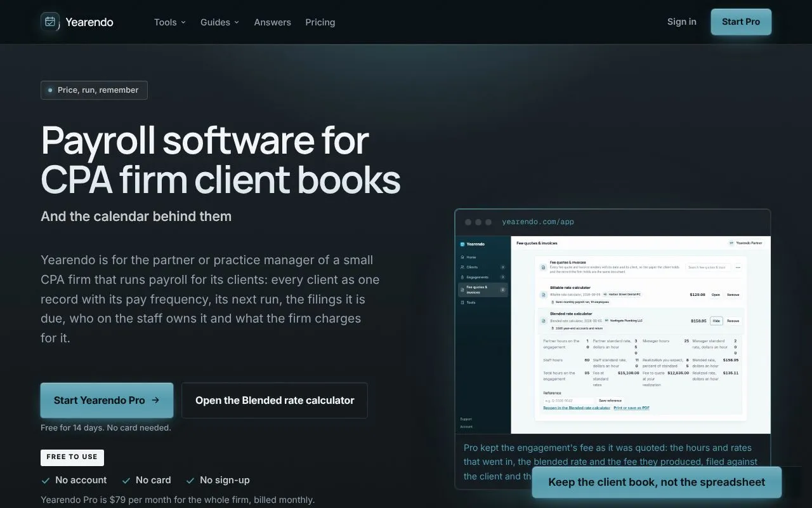Click the search fee quotes field in the preview
The image size is (812, 508).
(x=708, y=267)
